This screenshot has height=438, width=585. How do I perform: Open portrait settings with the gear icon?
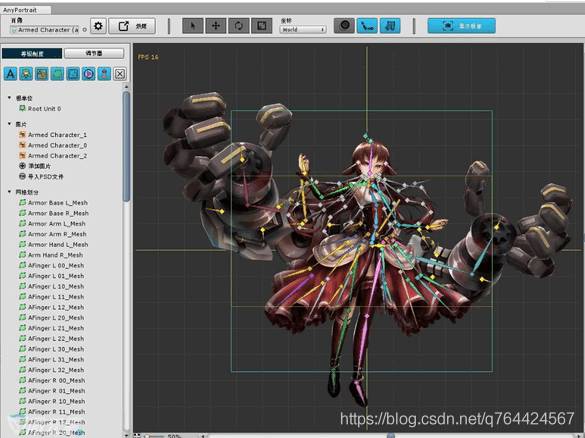coord(98,26)
